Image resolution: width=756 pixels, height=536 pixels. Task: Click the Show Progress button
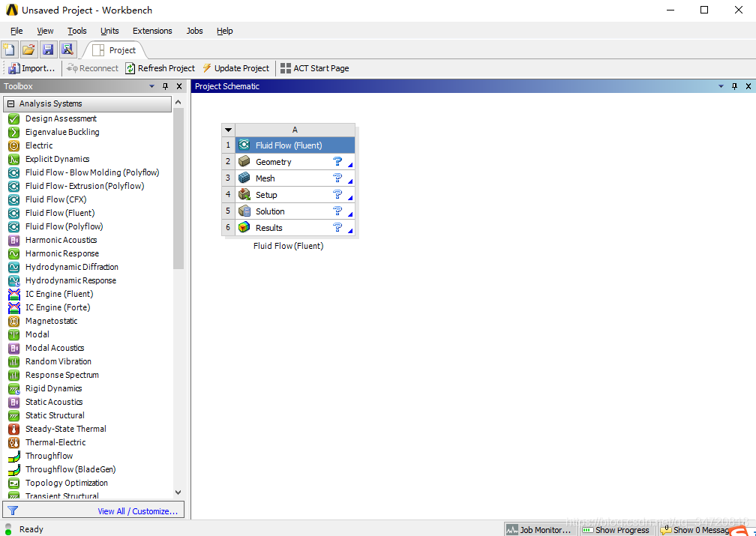(616, 530)
